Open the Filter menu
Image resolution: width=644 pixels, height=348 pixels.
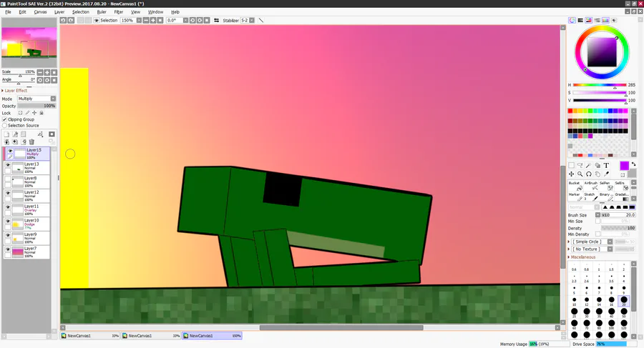pos(119,12)
